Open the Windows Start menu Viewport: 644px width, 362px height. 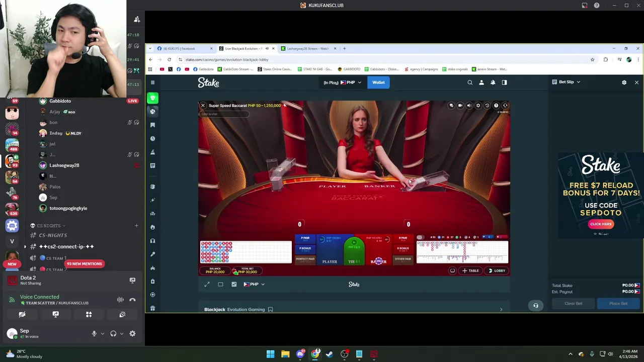pos(270,354)
